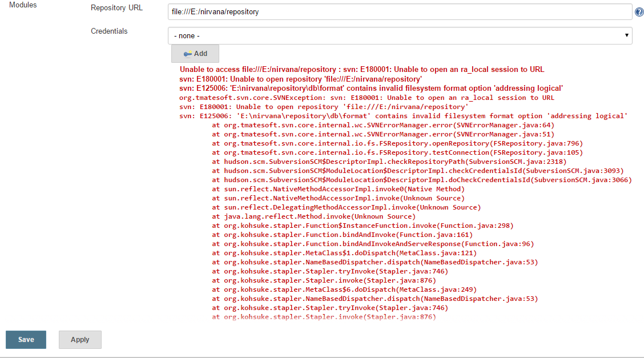
Task: Click the Credentials field label
Action: pos(109,31)
